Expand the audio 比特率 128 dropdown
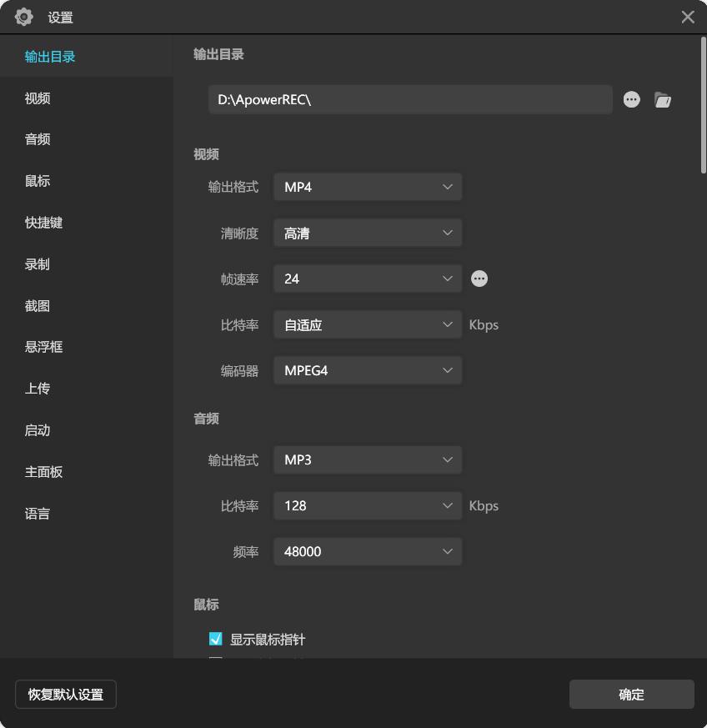 pos(368,505)
